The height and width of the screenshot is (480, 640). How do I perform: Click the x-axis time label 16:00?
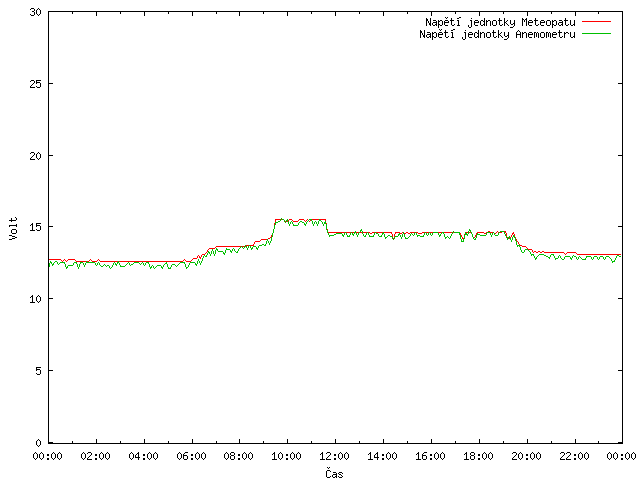click(x=430, y=456)
